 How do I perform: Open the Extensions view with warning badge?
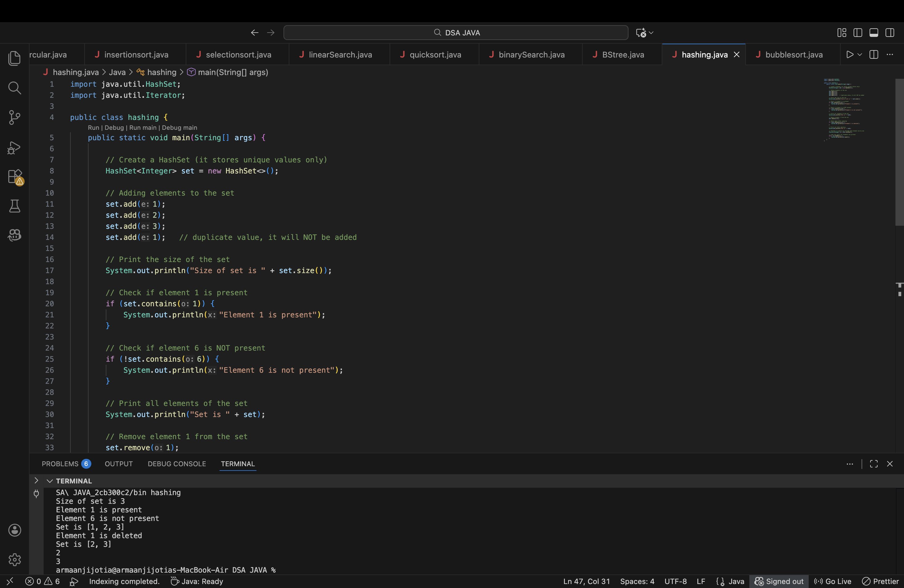(15, 177)
